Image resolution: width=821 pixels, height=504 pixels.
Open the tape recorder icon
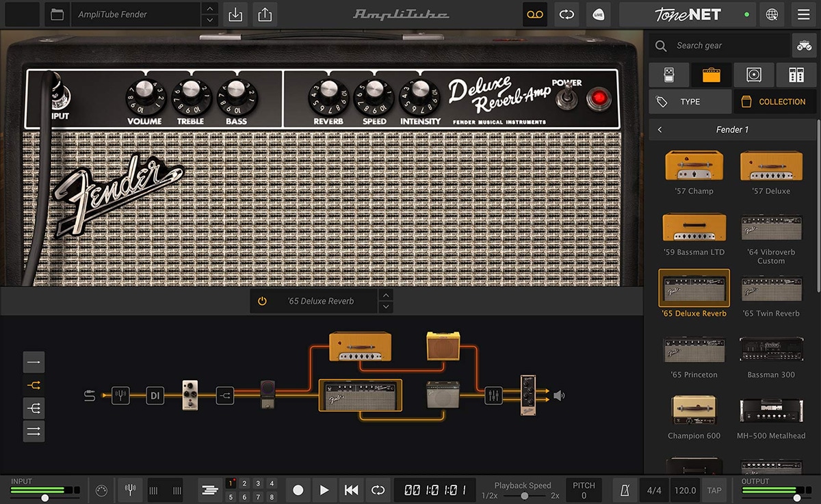click(535, 14)
